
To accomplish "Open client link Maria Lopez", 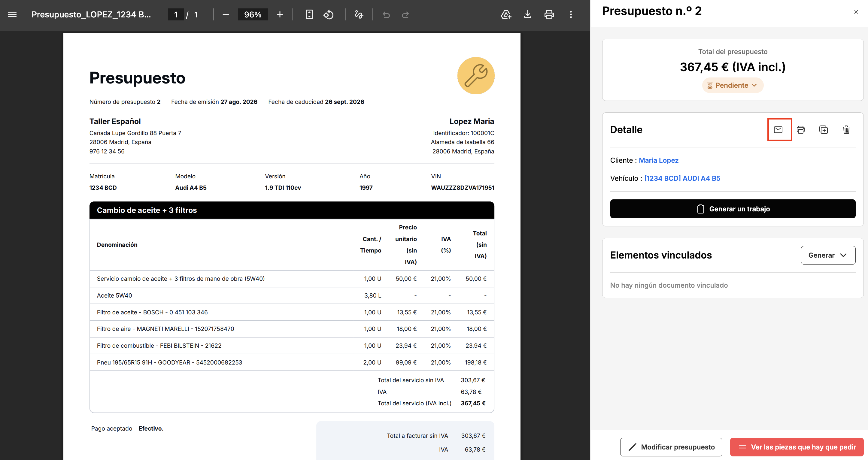I will [x=658, y=160].
